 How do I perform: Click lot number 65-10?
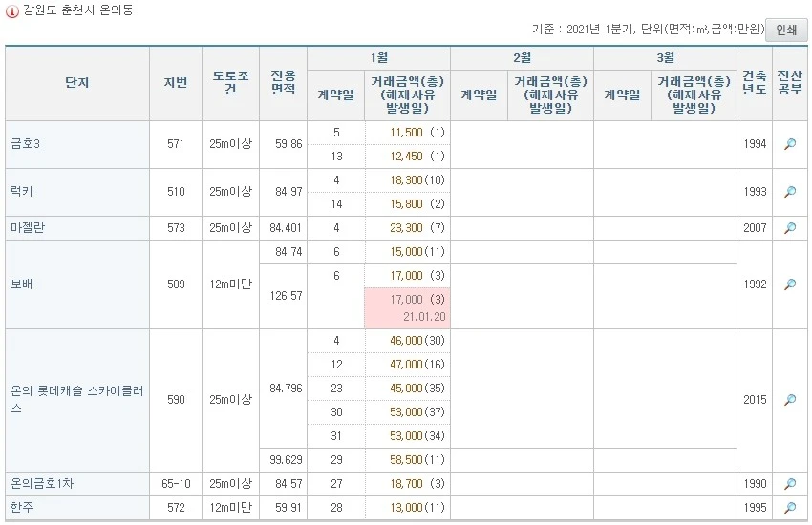tap(176, 484)
